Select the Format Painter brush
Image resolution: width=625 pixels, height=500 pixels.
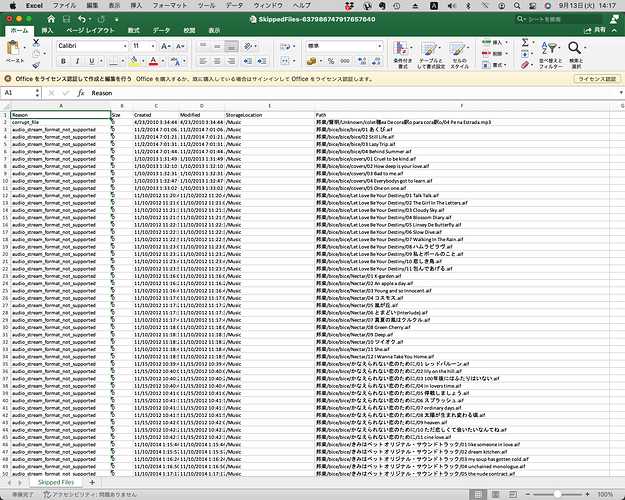click(x=36, y=64)
